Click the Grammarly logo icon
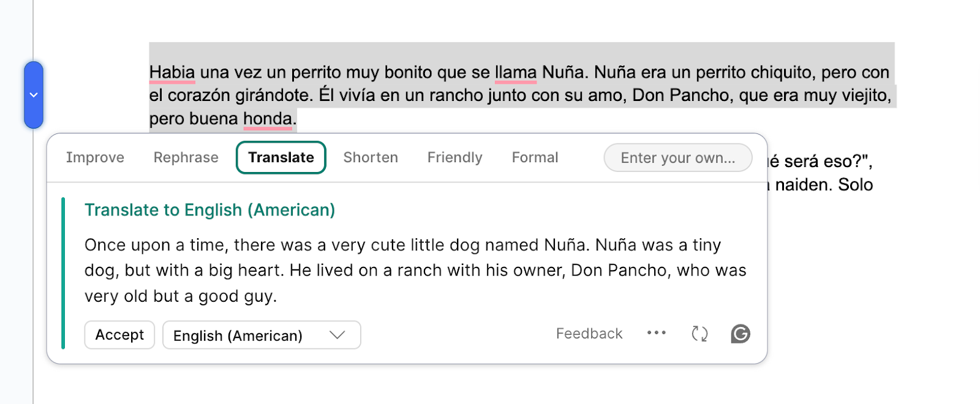Viewport: 980px width, 404px height. (741, 334)
